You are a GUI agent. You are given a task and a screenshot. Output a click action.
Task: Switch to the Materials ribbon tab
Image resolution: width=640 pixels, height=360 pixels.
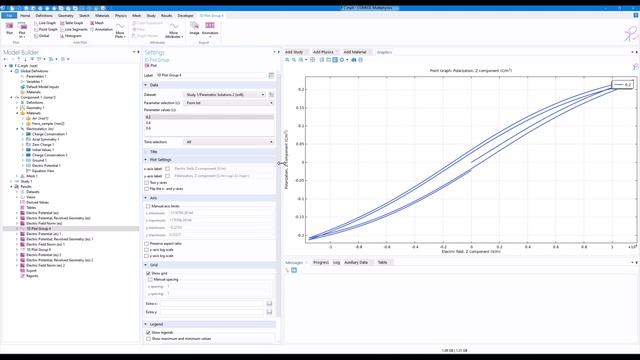coord(102,16)
